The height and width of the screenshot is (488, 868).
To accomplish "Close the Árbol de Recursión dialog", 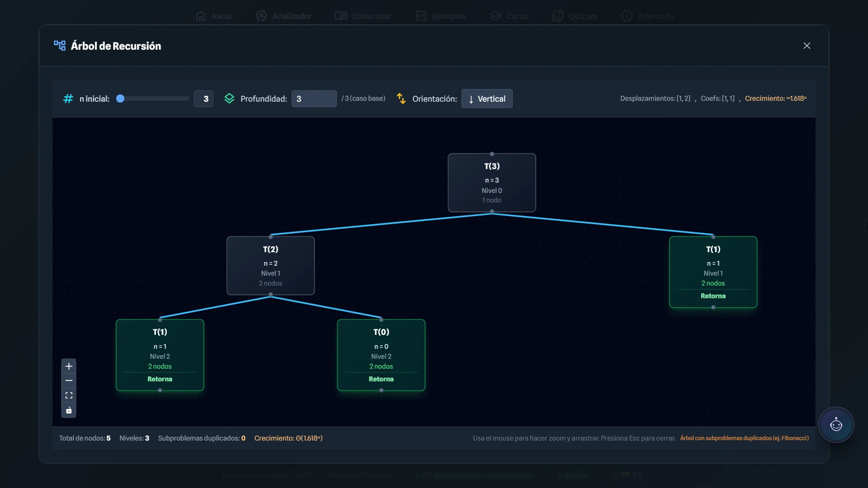I will point(807,46).
